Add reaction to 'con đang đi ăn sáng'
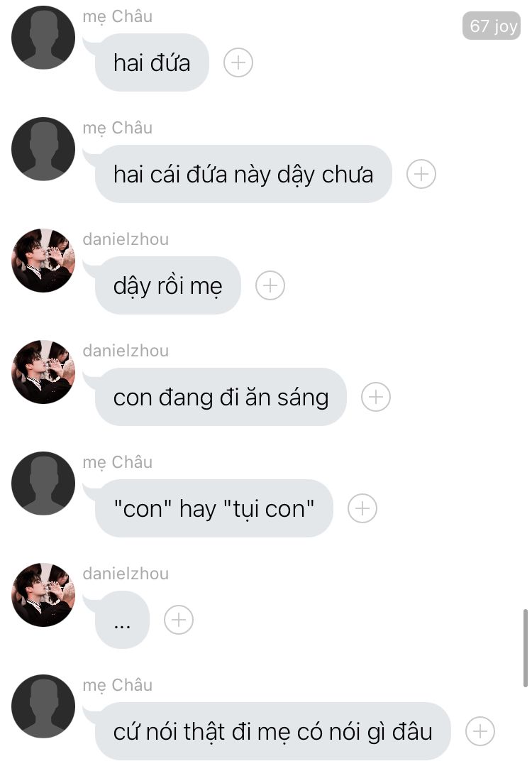Image resolution: width=532 pixels, height=771 pixels. (x=376, y=397)
